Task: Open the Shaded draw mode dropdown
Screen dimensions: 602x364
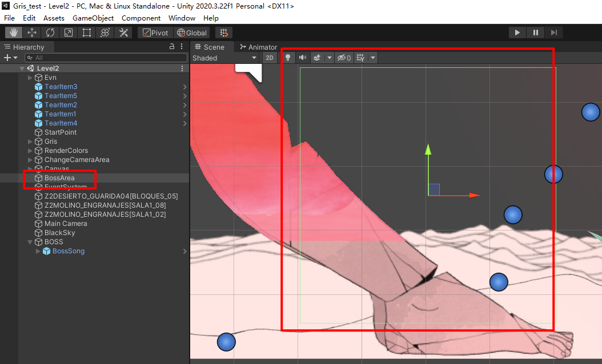Action: click(x=224, y=58)
